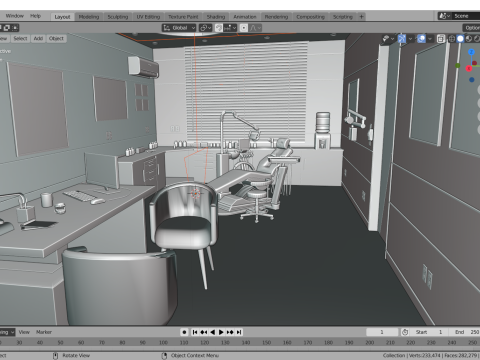The height and width of the screenshot is (360, 480).
Task: Click frame 200 on the timeline ruler
Action: click(x=370, y=342)
